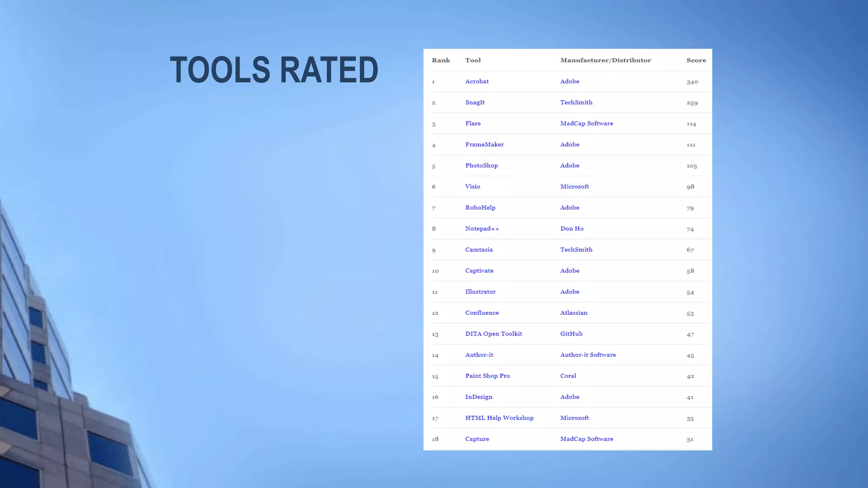Select the score 79 cell
868x488 pixels.
coord(690,208)
